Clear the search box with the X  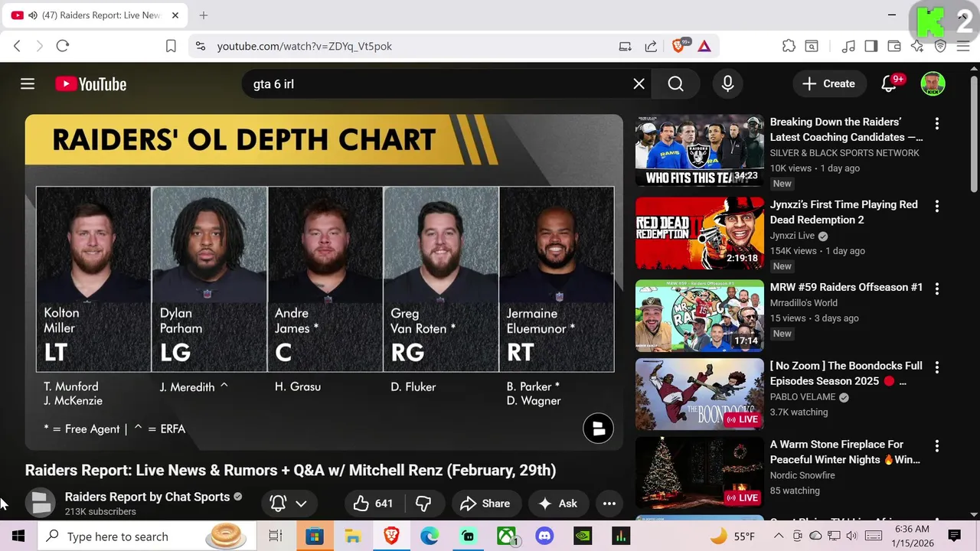(x=639, y=84)
